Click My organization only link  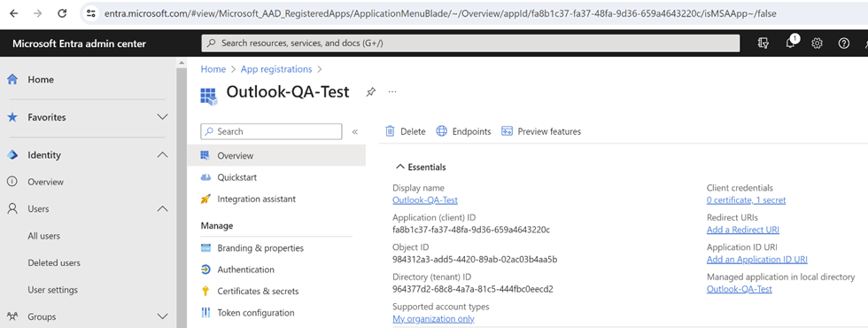pyautogui.click(x=433, y=318)
